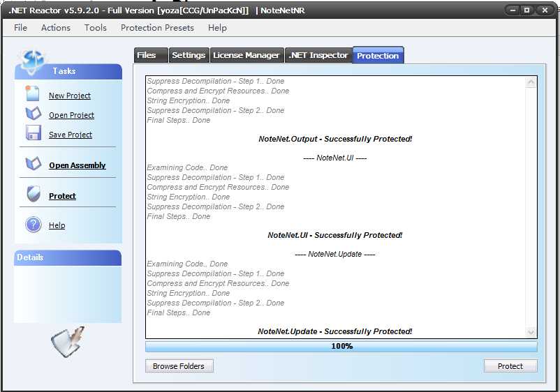Click the log scrollbar down arrow
This screenshot has width=560, height=392.
click(x=531, y=333)
